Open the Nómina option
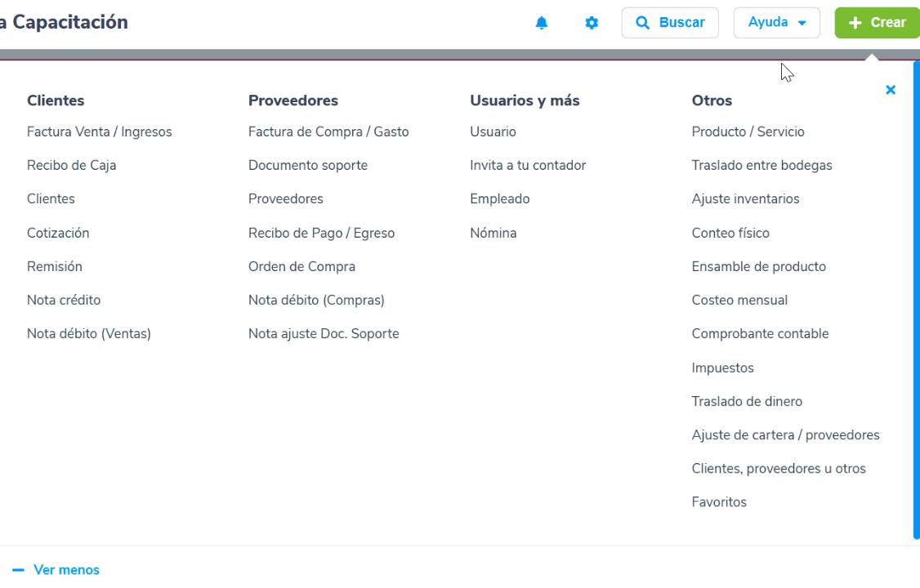Viewport: 920px width, 588px height. pos(493,233)
